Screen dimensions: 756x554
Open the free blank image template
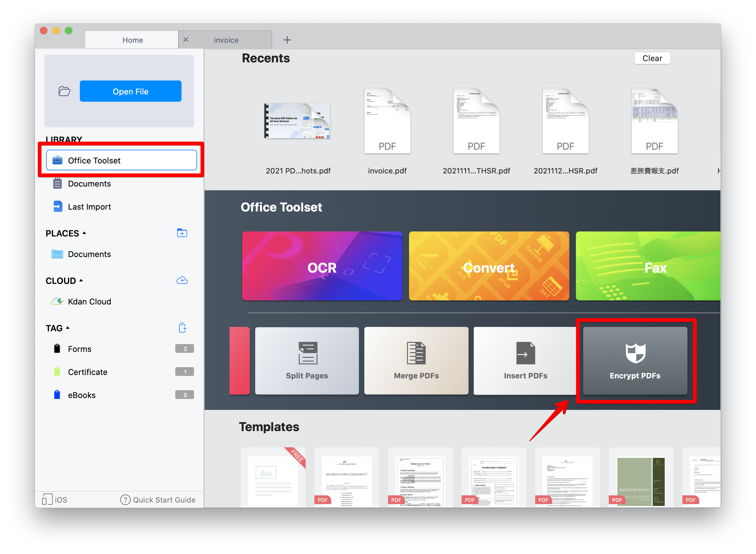click(x=273, y=477)
